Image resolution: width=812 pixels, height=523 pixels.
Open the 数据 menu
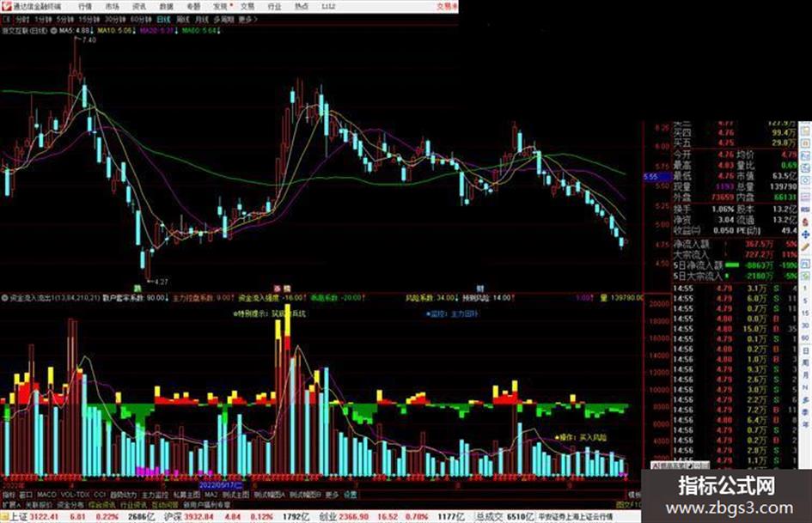166,6
